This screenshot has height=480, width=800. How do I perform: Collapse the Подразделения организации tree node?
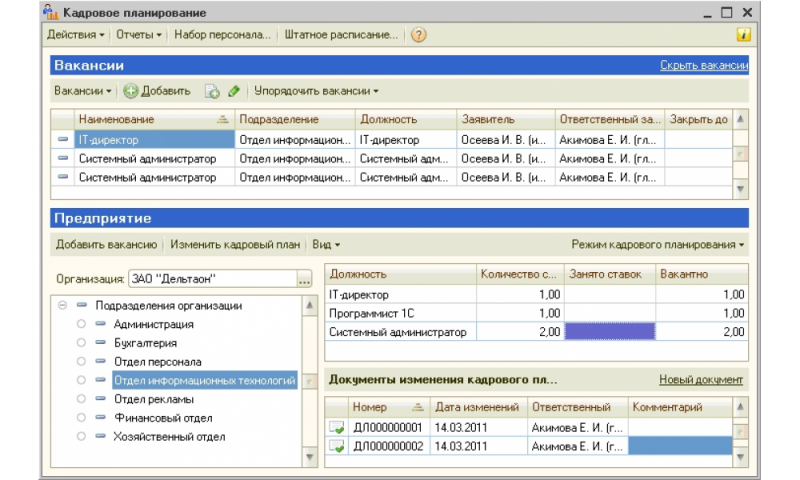[63, 306]
